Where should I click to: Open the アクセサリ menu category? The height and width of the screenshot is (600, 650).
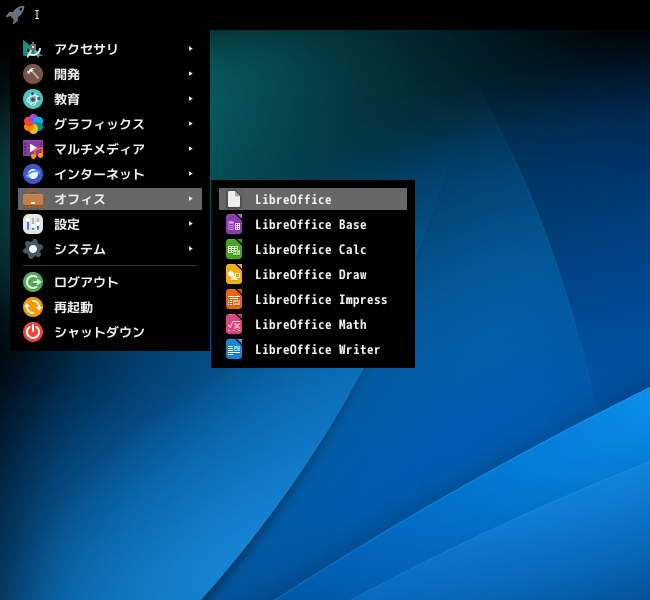pyautogui.click(x=110, y=49)
